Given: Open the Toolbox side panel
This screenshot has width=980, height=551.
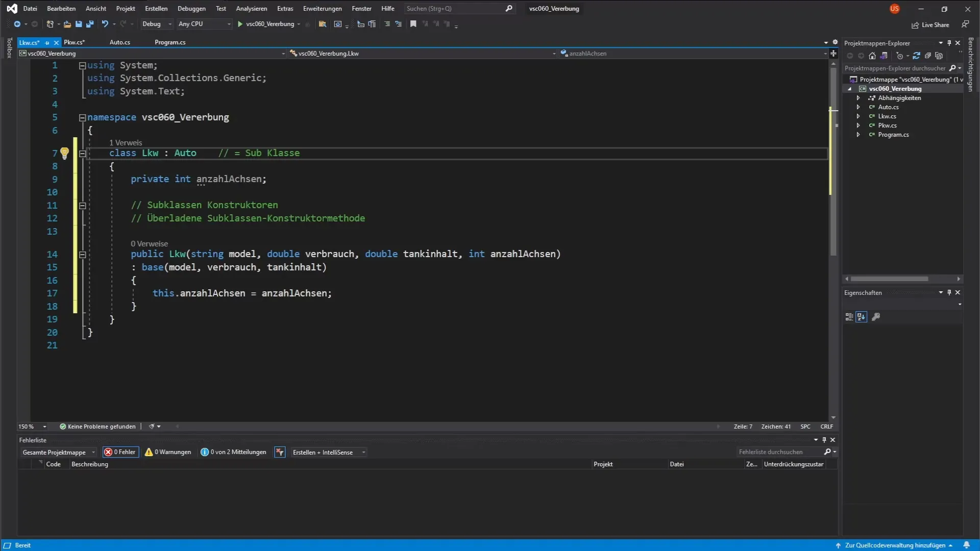Looking at the screenshot, I should [x=9, y=48].
